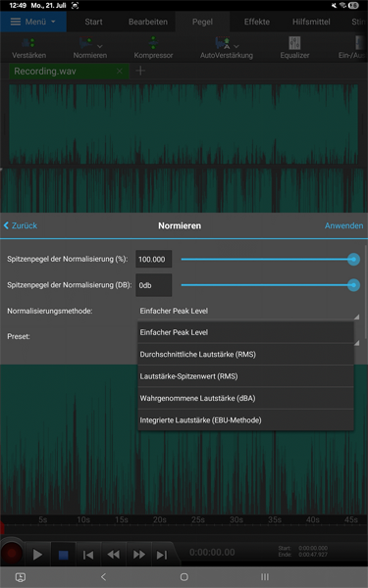Viewport: 368px width, 588px height.
Task: Close the Recording.wav tab
Action: [119, 72]
